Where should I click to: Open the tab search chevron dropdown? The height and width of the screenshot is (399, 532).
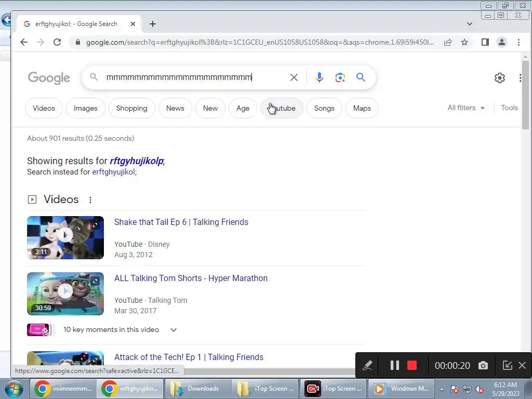point(470,24)
